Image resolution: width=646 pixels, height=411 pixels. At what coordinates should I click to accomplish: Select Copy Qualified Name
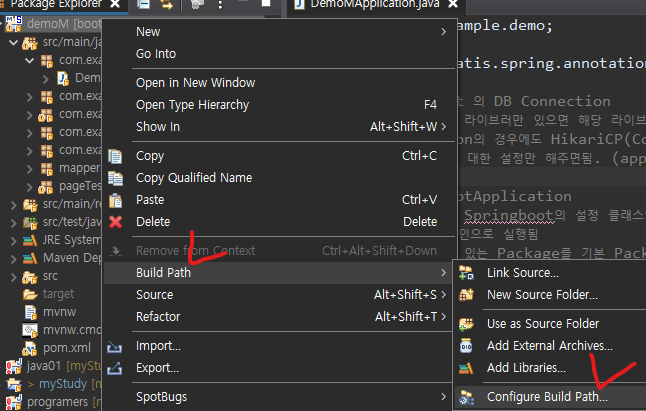tap(279, 177)
